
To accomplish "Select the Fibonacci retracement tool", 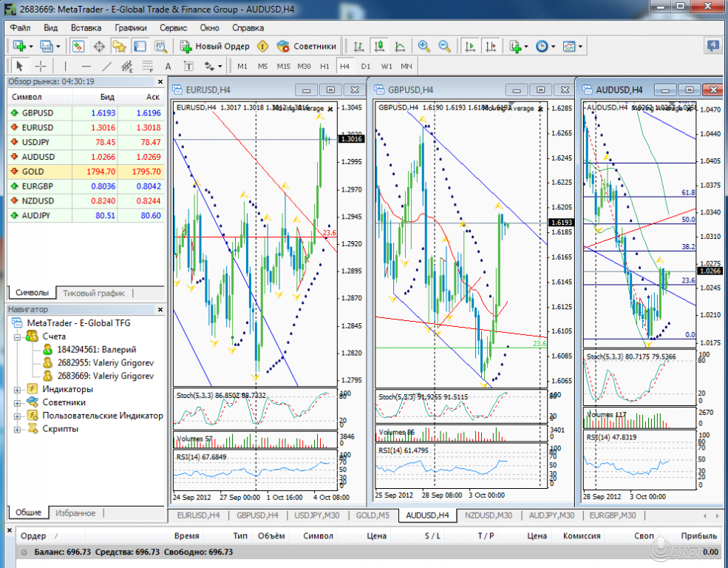I will (x=147, y=67).
